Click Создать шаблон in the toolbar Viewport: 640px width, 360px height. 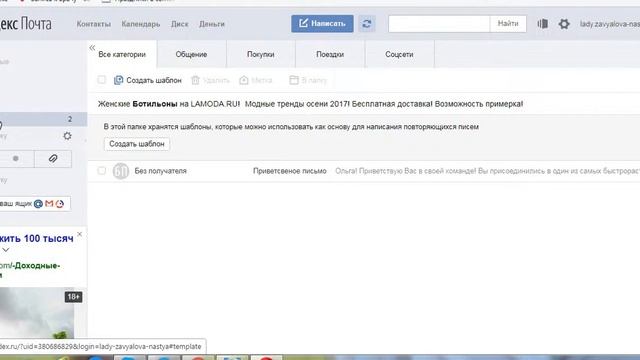pyautogui.click(x=148, y=80)
